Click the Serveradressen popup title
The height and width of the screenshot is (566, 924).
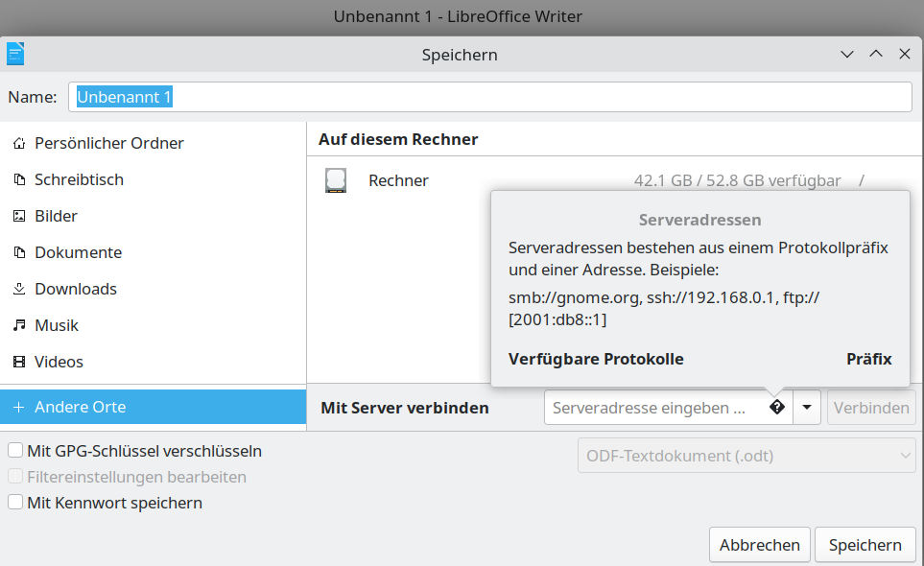tap(700, 220)
